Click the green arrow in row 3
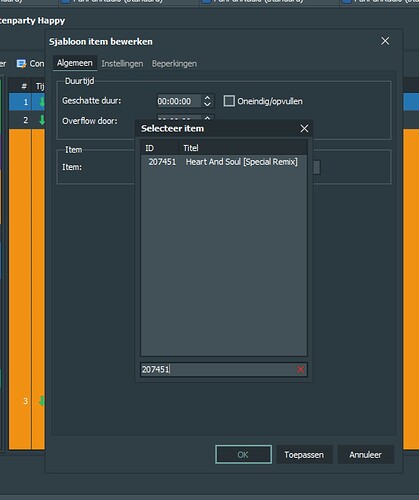Viewport: 419px width, 500px height. tap(42, 401)
